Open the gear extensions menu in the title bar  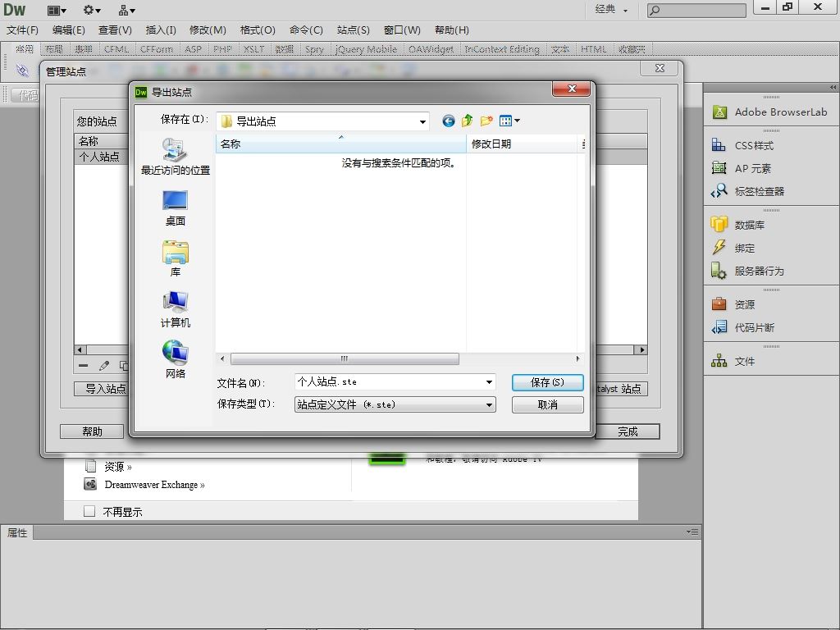[x=92, y=10]
